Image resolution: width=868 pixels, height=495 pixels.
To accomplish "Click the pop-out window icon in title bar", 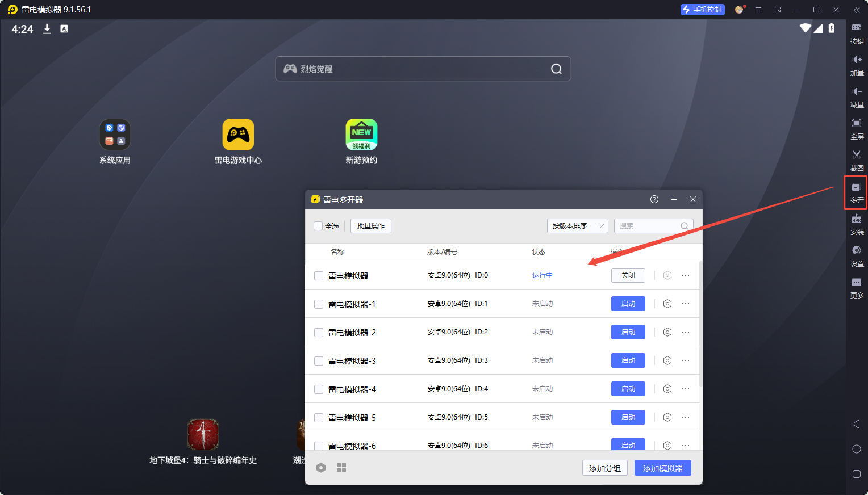I will point(778,10).
